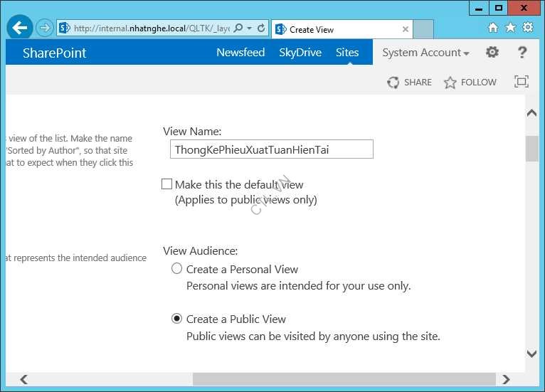The height and width of the screenshot is (392, 545).
Task: Open address bar search dropdown arrow
Action: point(249,28)
